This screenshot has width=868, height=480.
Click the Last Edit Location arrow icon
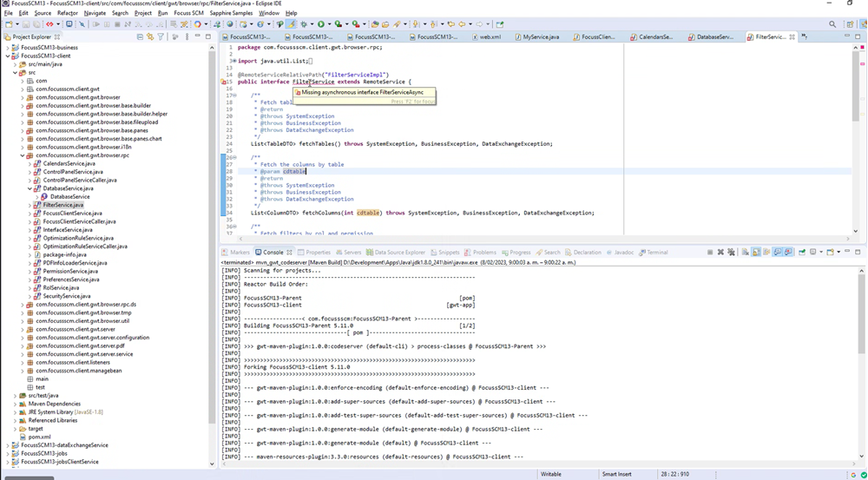coord(450,24)
